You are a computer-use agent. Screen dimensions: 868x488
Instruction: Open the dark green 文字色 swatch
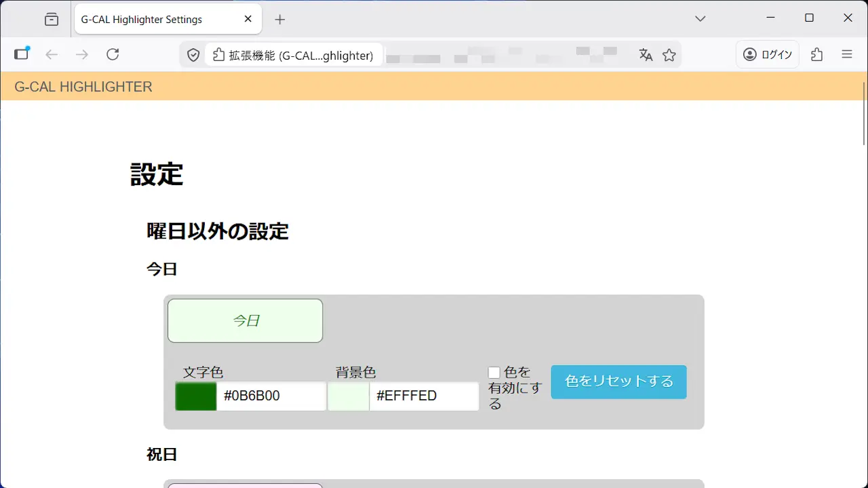(195, 396)
